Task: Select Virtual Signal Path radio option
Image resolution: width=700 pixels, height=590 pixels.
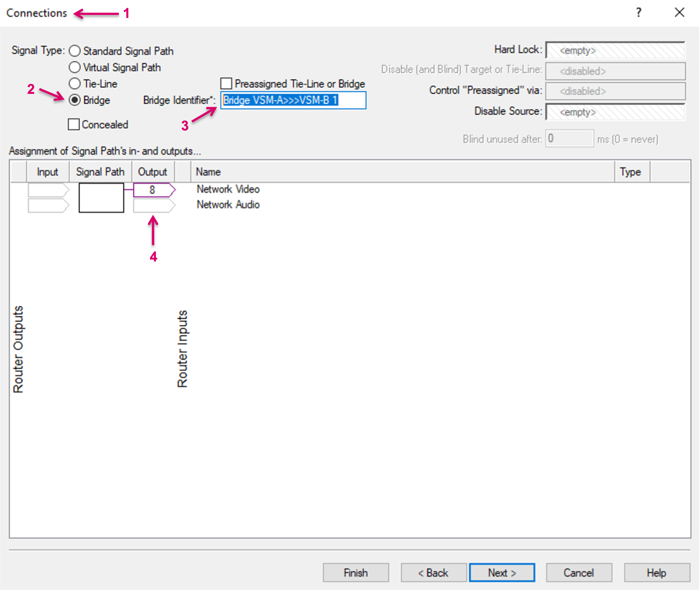Action: click(x=75, y=67)
